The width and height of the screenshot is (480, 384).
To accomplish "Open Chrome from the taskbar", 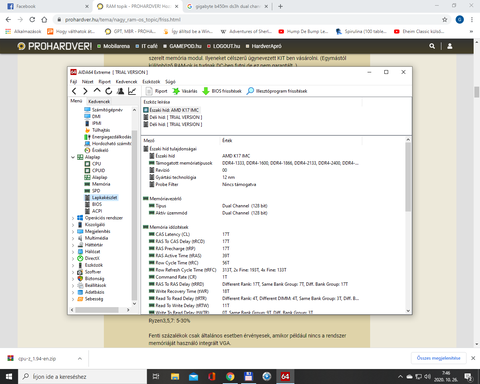I will click(x=230, y=377).
